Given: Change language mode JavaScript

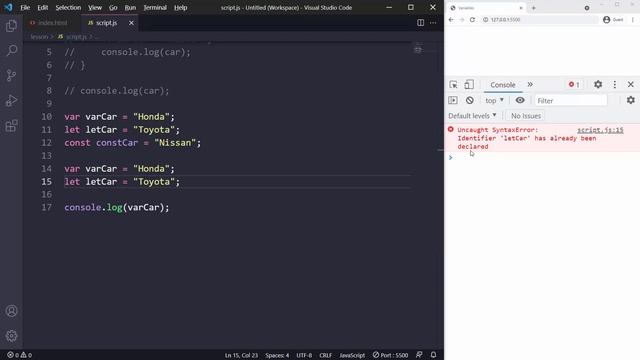Looking at the screenshot, I should [x=352, y=355].
